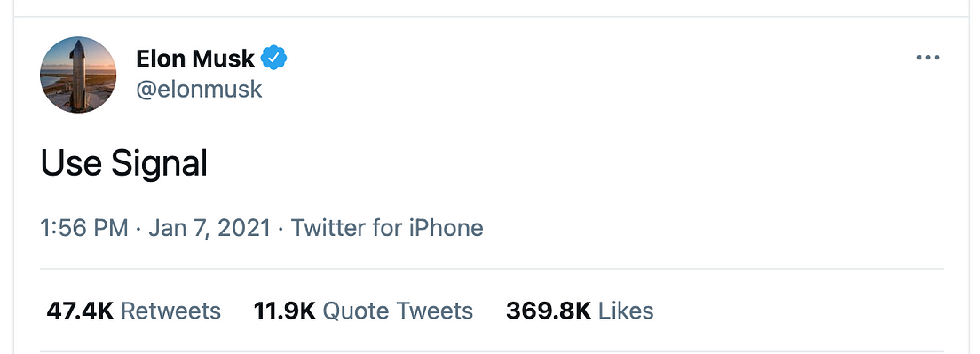The image size is (980, 354).
Task: Click the 1:56 PM timestamp
Action: tap(84, 228)
